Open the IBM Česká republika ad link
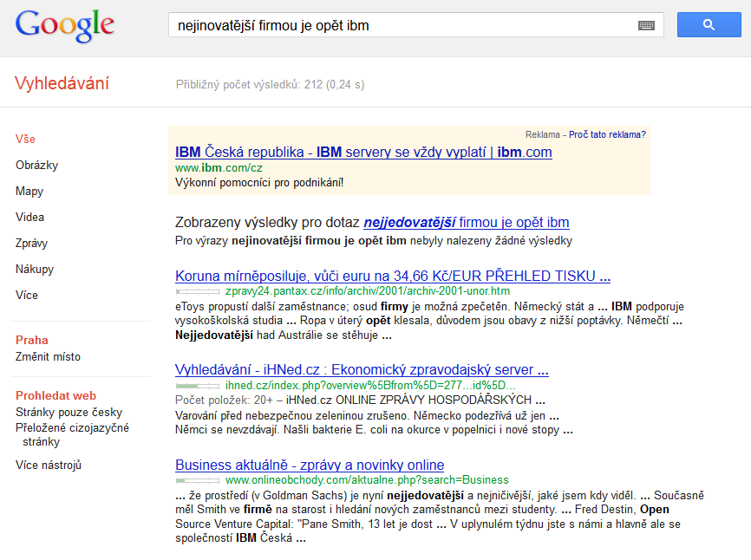The image size is (751, 560). (363, 153)
